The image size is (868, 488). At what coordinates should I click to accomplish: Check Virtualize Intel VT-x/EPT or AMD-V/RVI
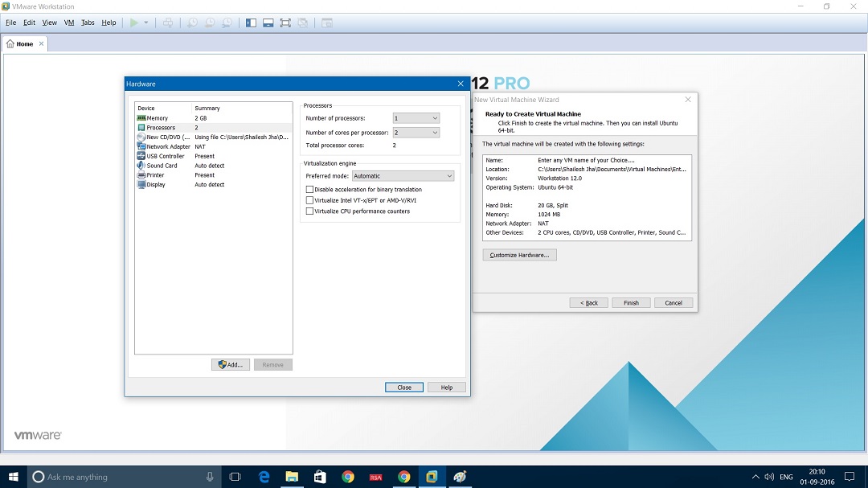click(x=309, y=200)
